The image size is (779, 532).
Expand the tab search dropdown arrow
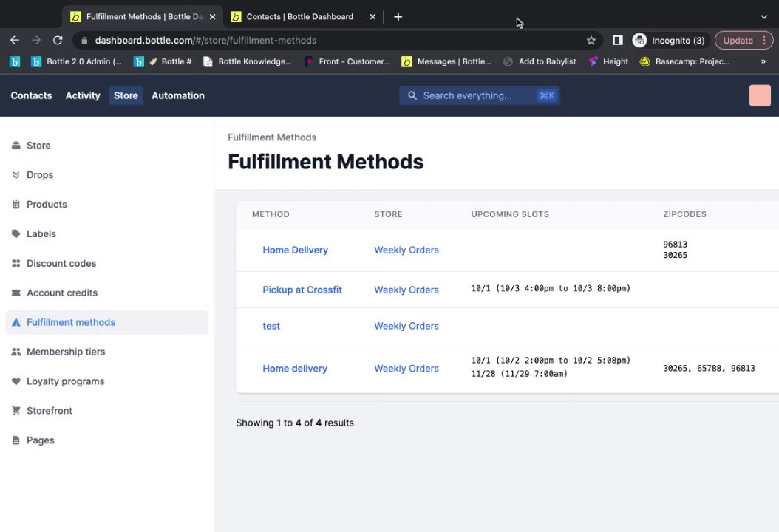pyautogui.click(x=764, y=16)
